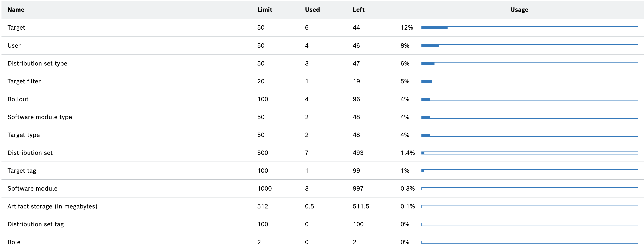Click the Usage column header
644x252 pixels.
(x=519, y=10)
